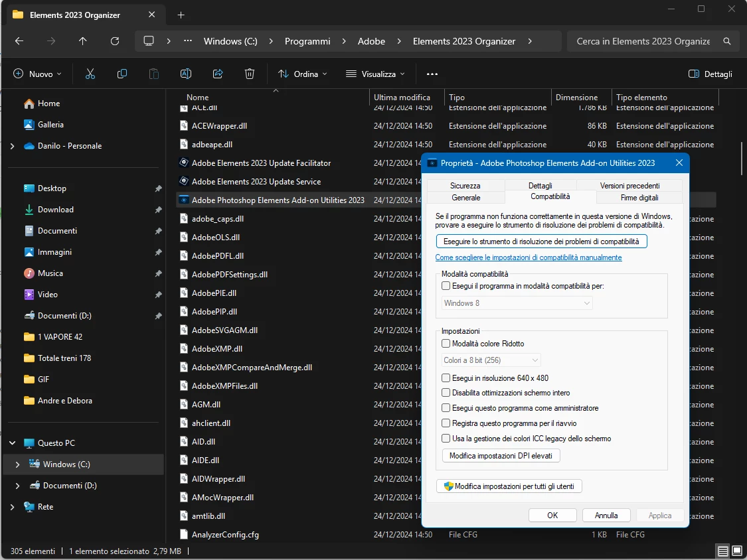Open link 'Come scegliere le impostazioni di compatibilità manualmente'
The height and width of the screenshot is (560, 747).
529,257
